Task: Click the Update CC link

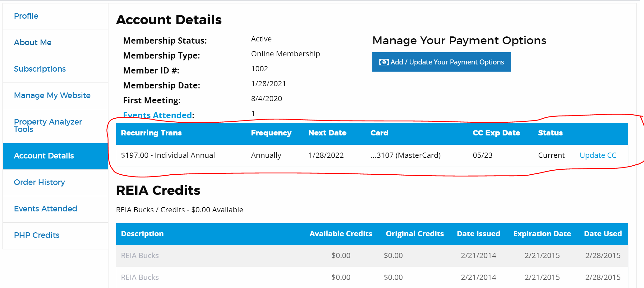Action: (x=598, y=155)
